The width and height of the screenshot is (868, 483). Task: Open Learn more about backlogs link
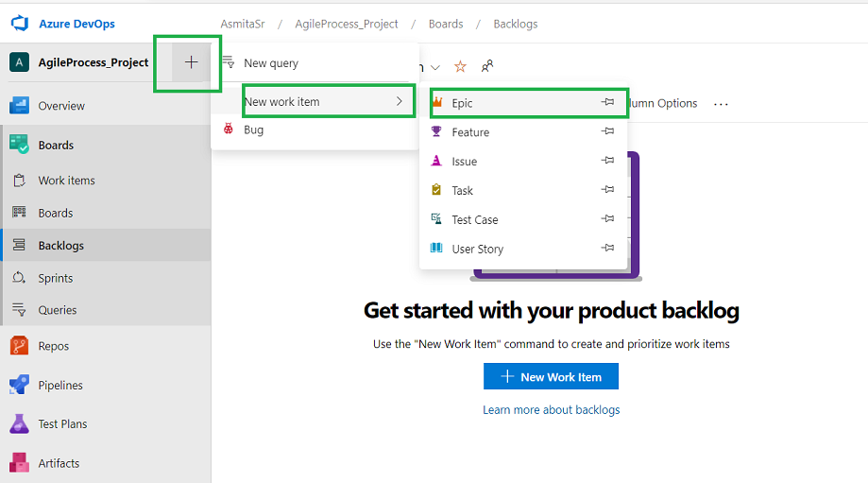(551, 409)
